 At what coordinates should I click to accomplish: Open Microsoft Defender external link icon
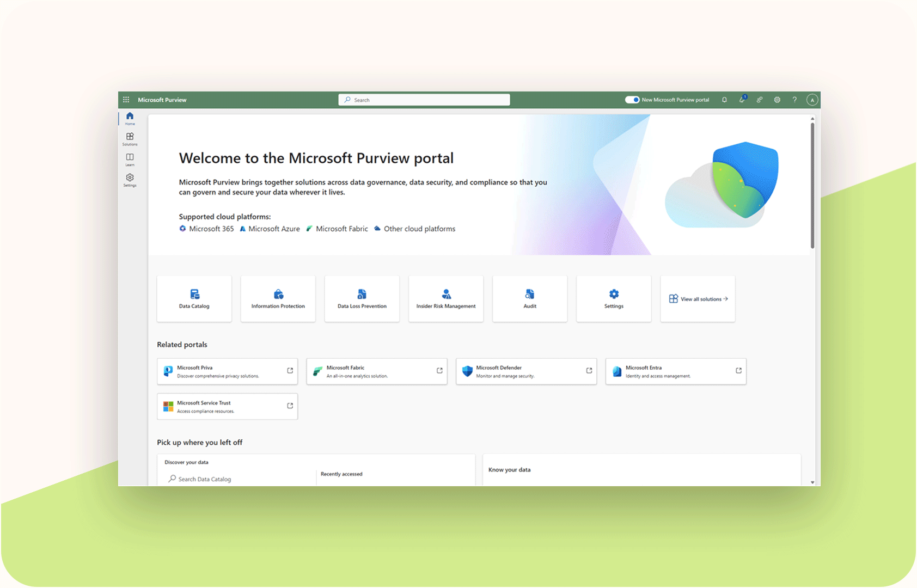[x=589, y=371]
